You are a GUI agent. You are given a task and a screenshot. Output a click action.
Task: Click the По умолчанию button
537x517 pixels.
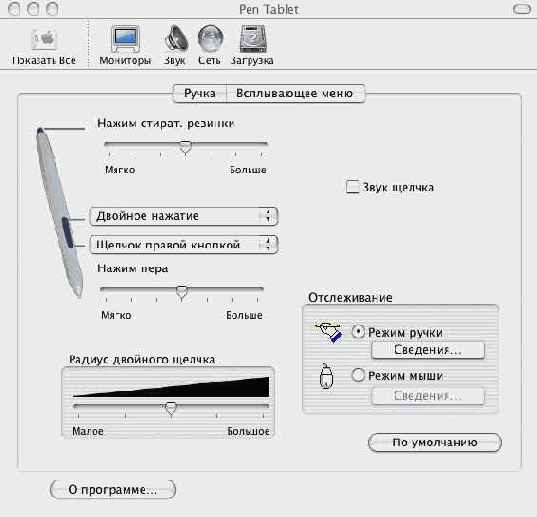tap(435, 442)
